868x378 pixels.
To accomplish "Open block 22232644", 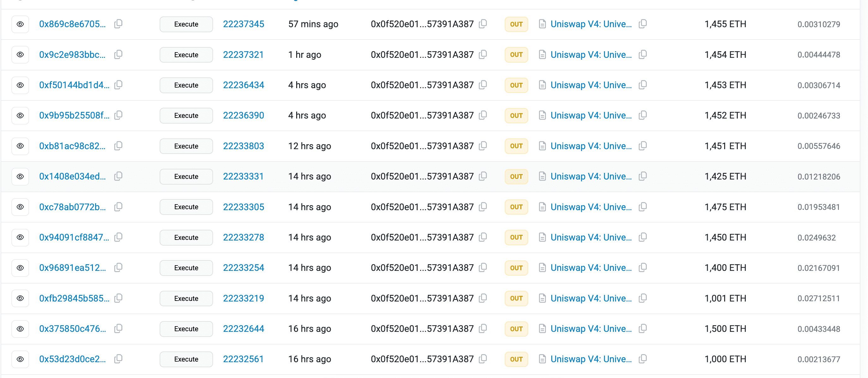I will 243,328.
